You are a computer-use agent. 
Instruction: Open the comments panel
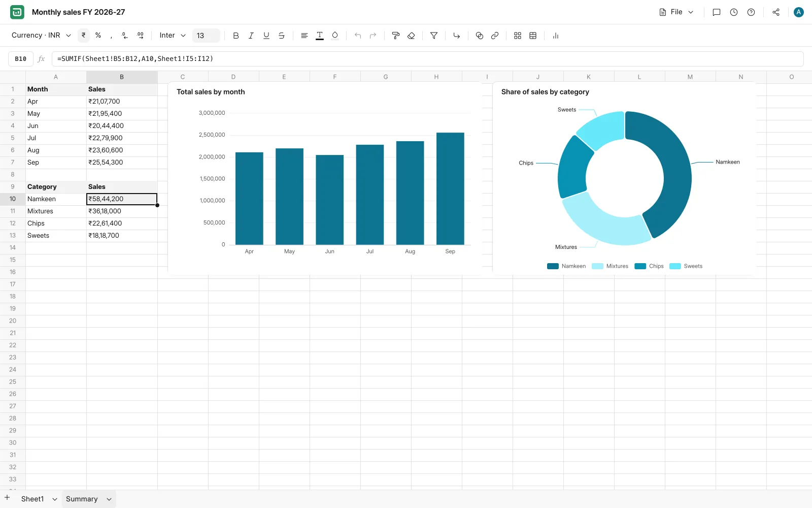[717, 12]
